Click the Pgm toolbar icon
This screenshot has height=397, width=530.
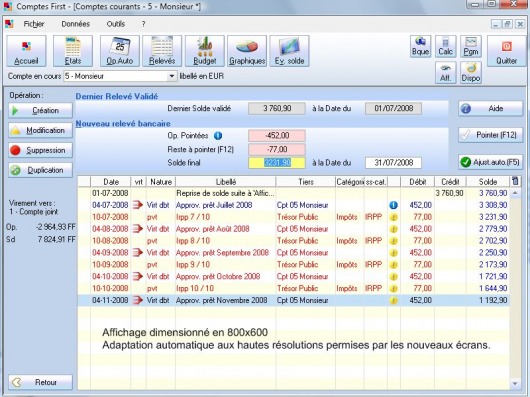point(471,46)
